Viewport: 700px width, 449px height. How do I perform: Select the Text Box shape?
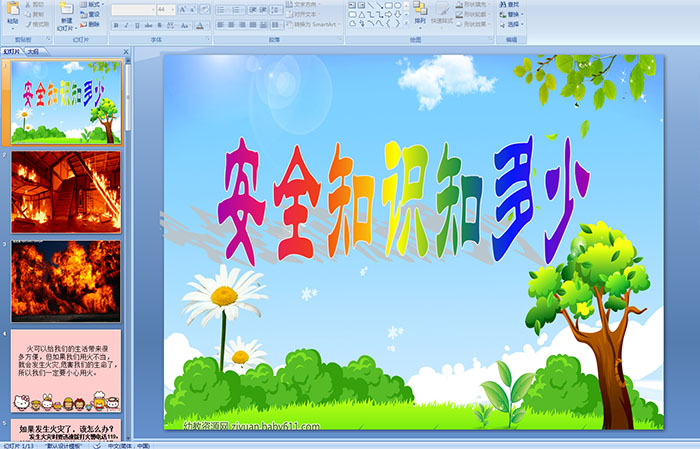pyautogui.click(x=353, y=5)
